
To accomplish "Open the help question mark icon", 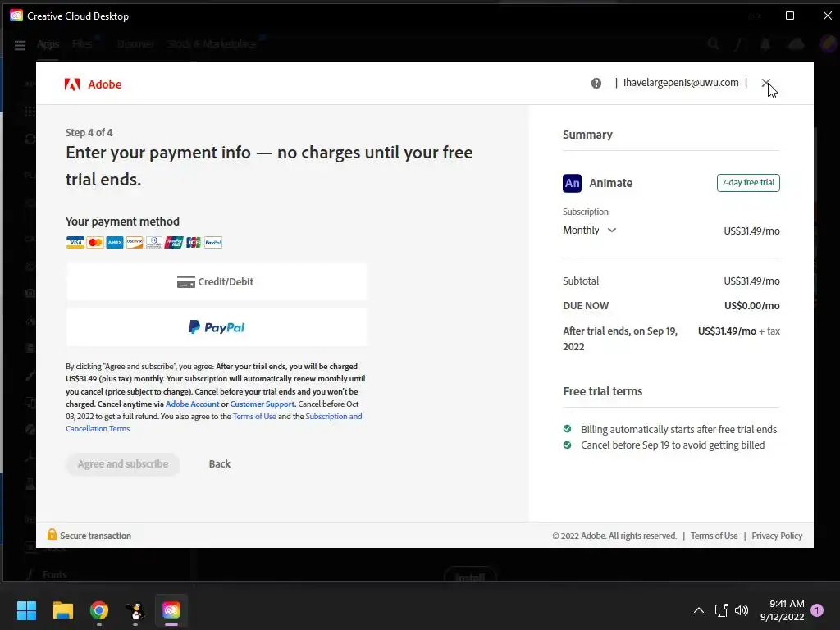I will (x=596, y=83).
